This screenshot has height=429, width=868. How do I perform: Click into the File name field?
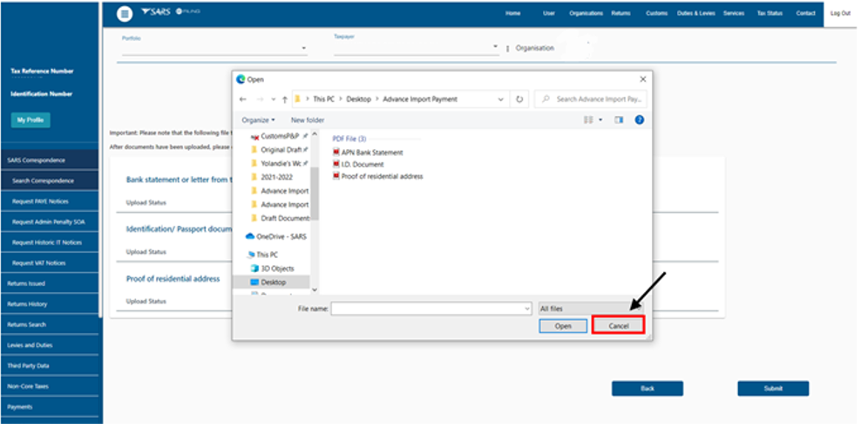point(431,309)
